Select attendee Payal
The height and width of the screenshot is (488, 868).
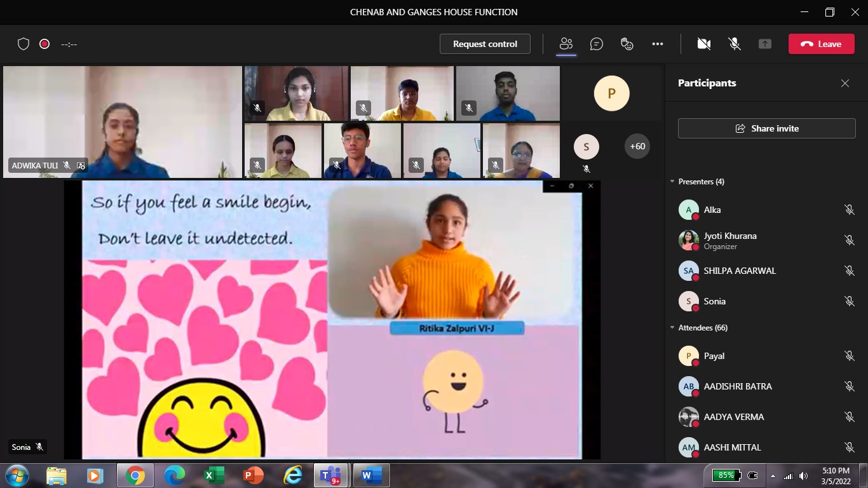[766, 356]
